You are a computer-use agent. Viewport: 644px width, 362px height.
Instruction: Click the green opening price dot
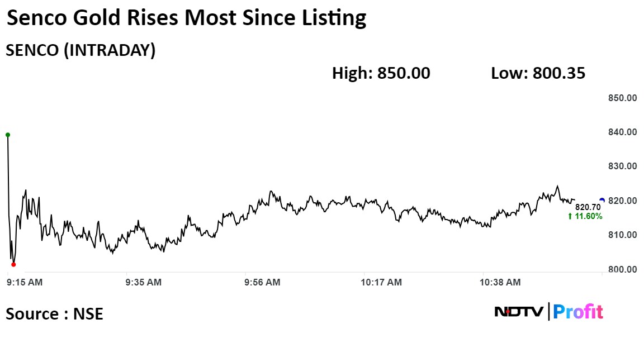point(8,135)
